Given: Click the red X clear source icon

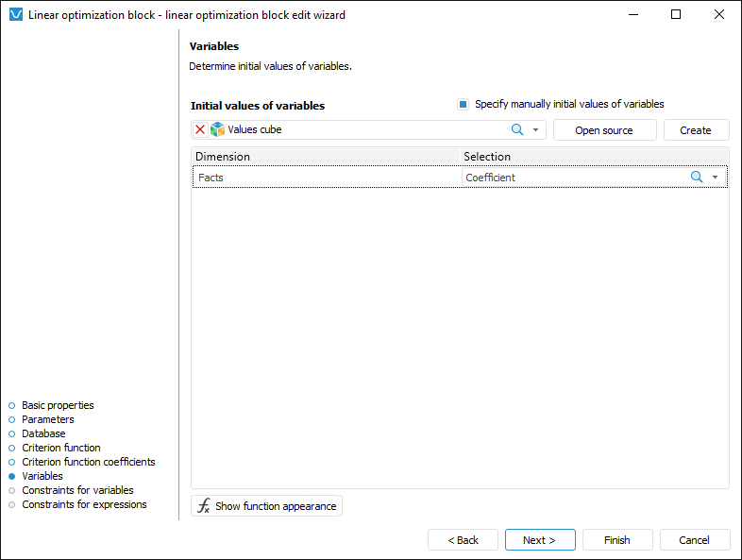Looking at the screenshot, I should click(x=200, y=130).
